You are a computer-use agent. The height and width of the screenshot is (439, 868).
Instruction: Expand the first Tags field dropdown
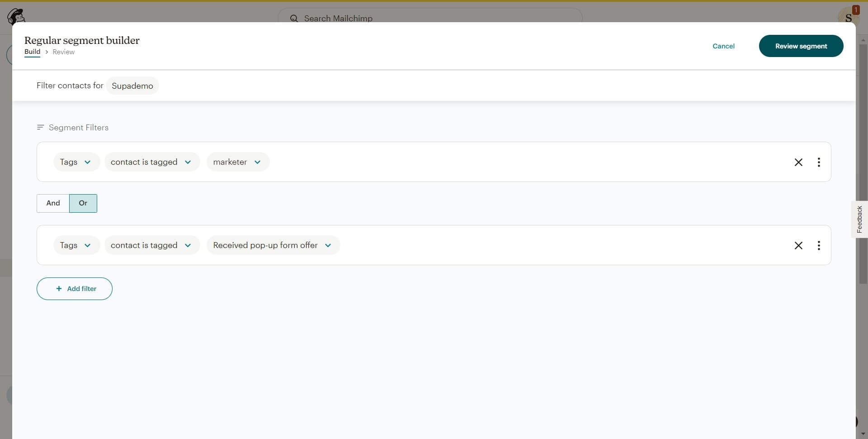point(76,162)
